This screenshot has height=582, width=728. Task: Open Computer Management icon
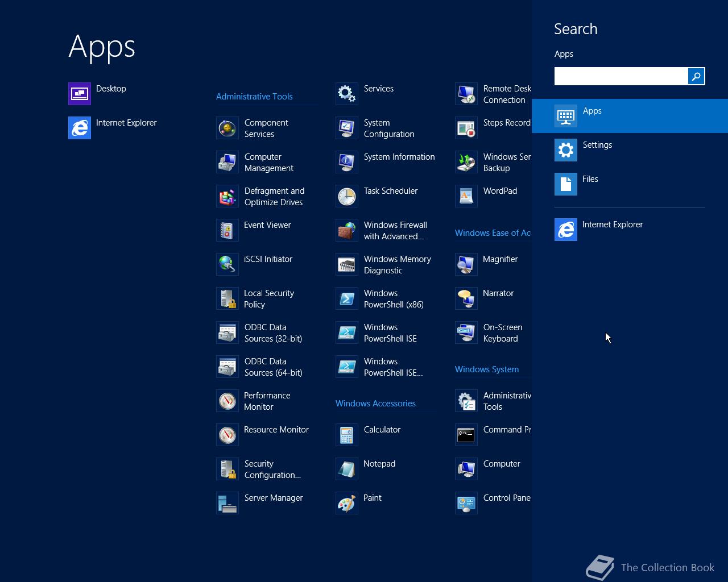pos(227,162)
